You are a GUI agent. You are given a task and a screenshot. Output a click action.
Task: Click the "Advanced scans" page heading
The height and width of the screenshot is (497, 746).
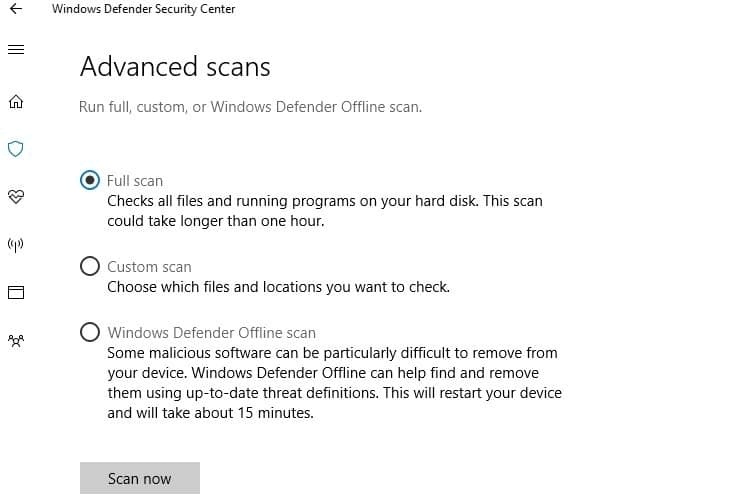[x=175, y=67]
